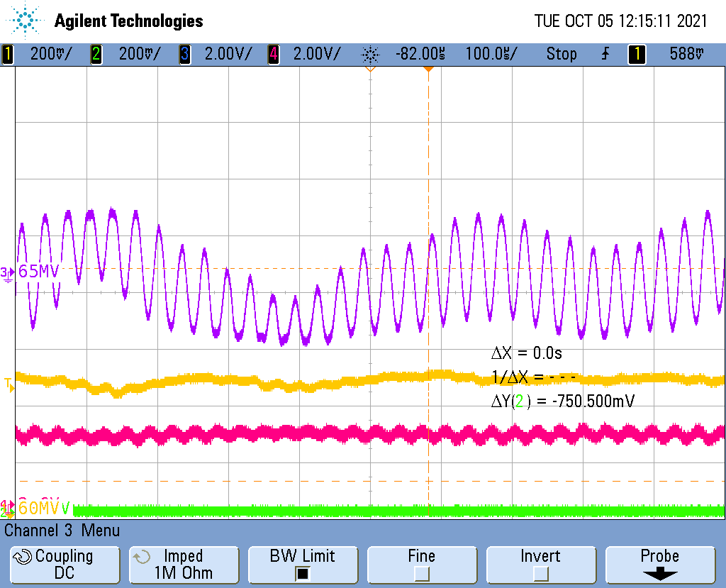Click the channel 2 200mV/ scale
This screenshot has height=588, width=726.
coord(140,54)
